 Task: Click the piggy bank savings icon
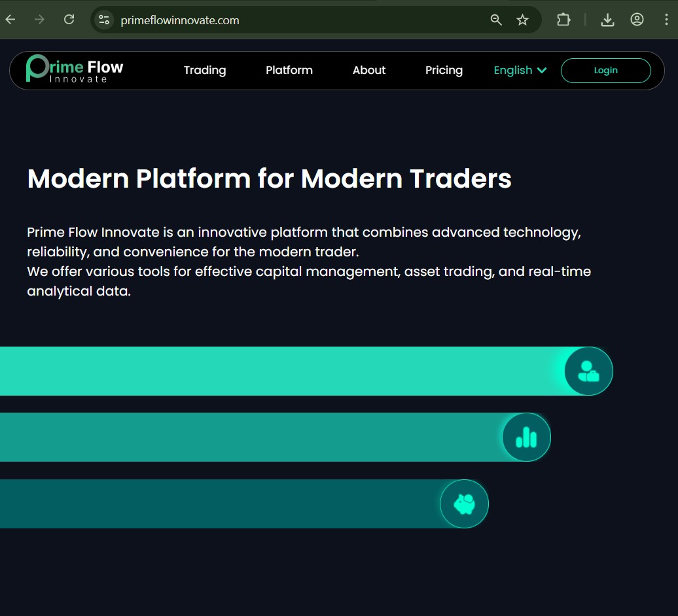[464, 504]
